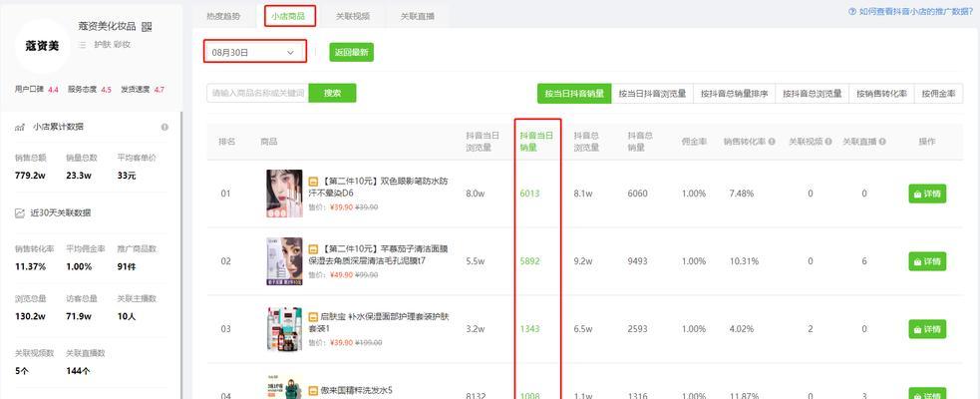Click conversion rate value 10.31%
980x399 pixels.
[744, 261]
